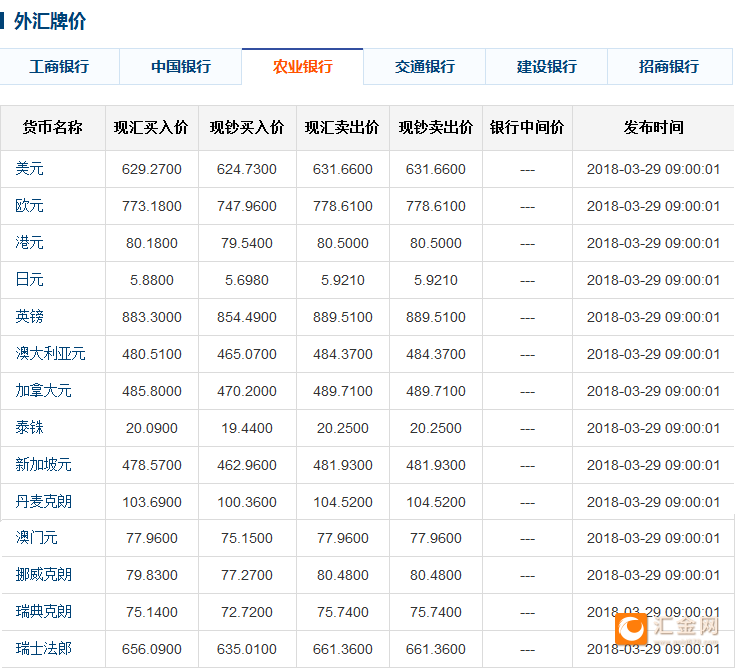Select the 加拿大元 cash buy rate 470.2000
This screenshot has width=735, height=668.
pyautogui.click(x=247, y=391)
